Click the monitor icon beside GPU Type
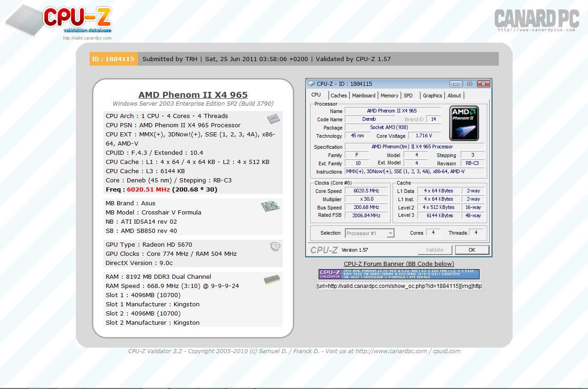The image size is (588, 389). (275, 247)
